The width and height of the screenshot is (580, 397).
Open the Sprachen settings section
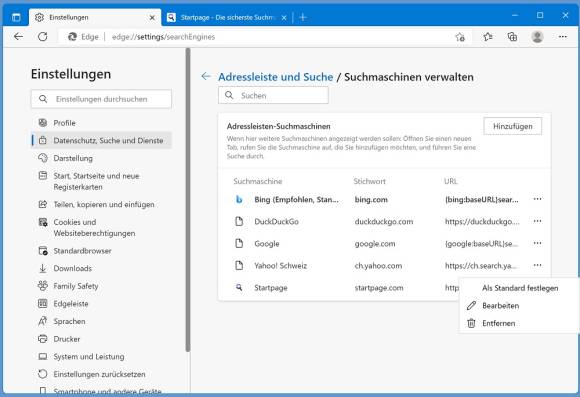coord(101,321)
